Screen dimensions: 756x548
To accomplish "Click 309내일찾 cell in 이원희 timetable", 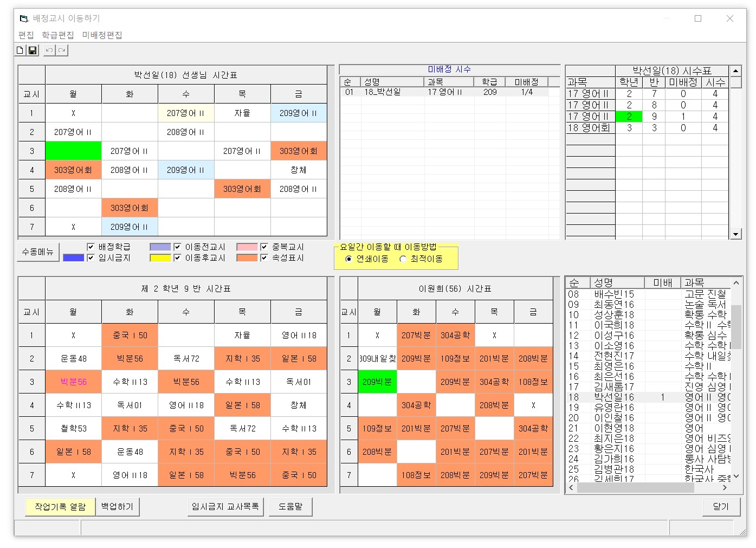I will [377, 358].
